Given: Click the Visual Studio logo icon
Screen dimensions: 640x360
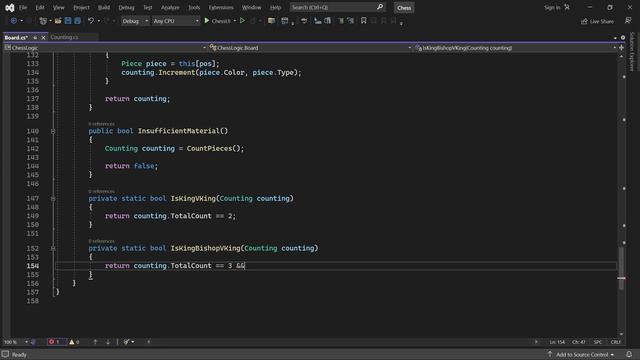Looking at the screenshot, I should tap(9, 7).
